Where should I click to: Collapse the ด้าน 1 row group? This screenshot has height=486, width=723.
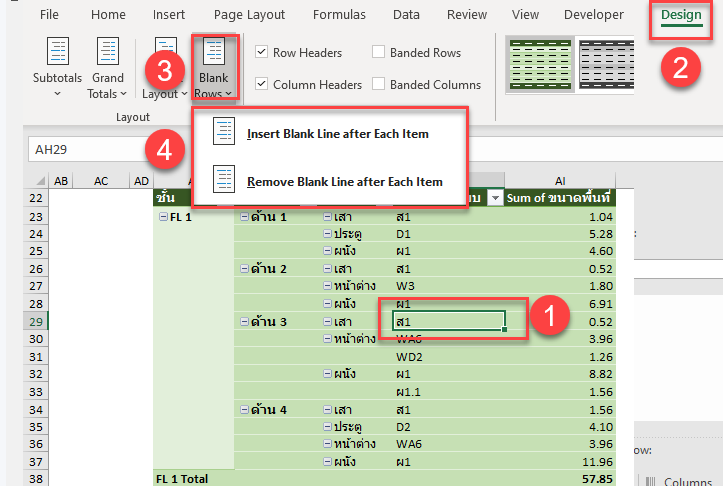pos(245,217)
